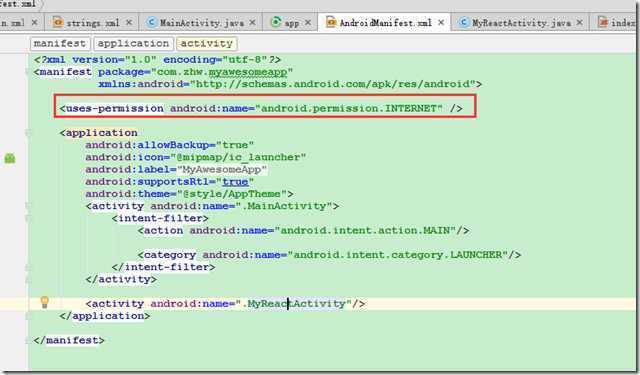Click the android.intent.action.MAIN value
This screenshot has height=375, width=640.
pyautogui.click(x=365, y=231)
